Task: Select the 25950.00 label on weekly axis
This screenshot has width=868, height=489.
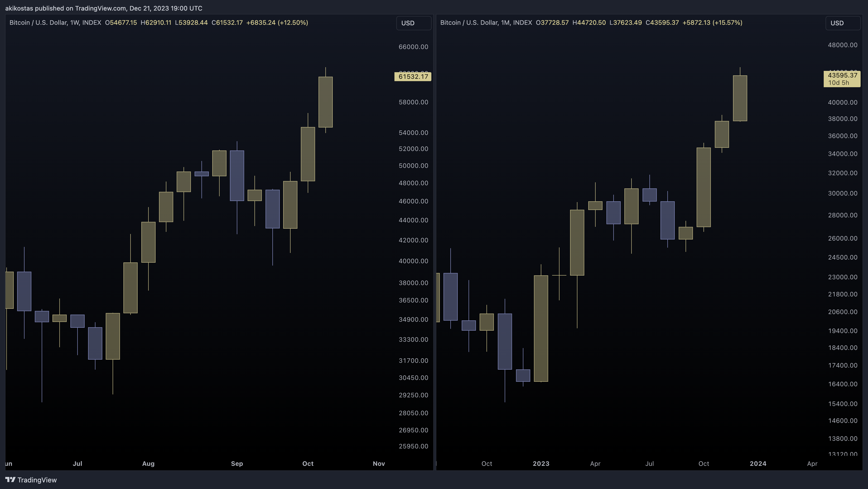Action: point(413,446)
